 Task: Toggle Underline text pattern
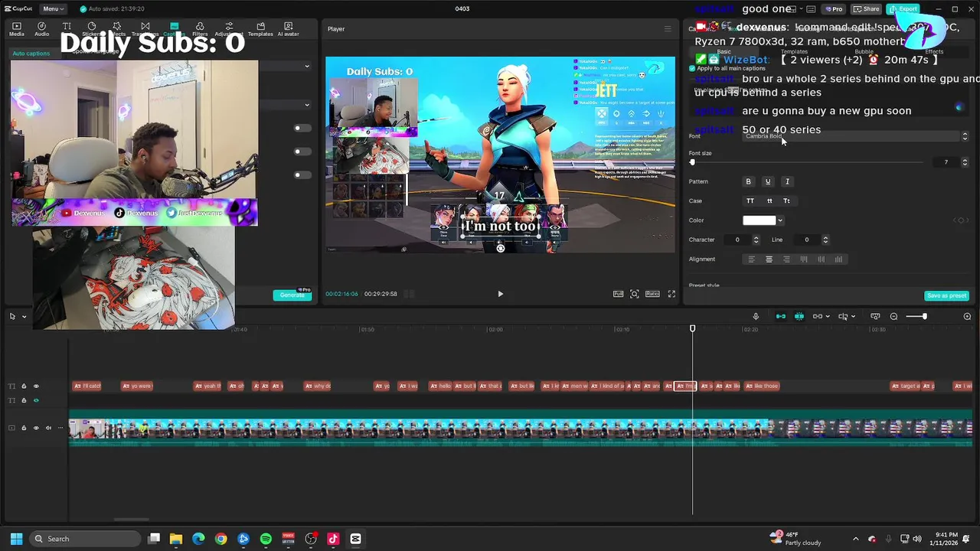tap(768, 181)
